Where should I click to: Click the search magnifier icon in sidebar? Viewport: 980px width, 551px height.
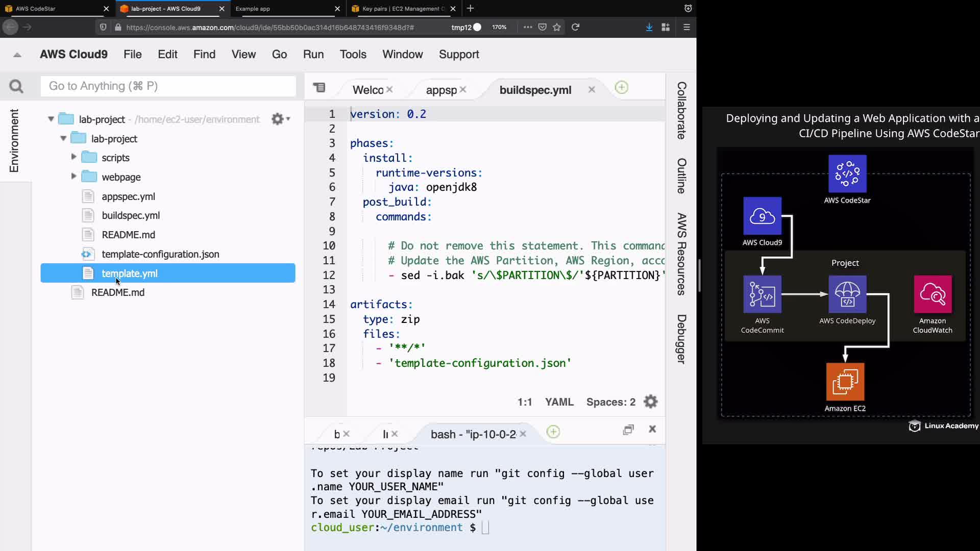pyautogui.click(x=16, y=86)
